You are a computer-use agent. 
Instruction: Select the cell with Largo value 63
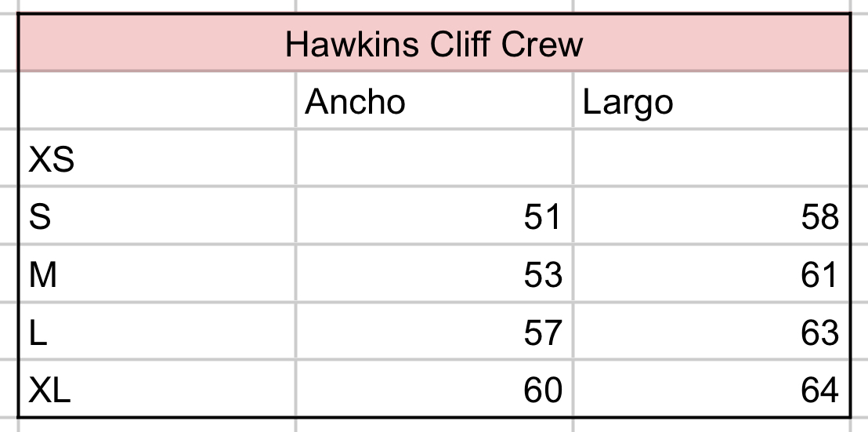(711, 332)
